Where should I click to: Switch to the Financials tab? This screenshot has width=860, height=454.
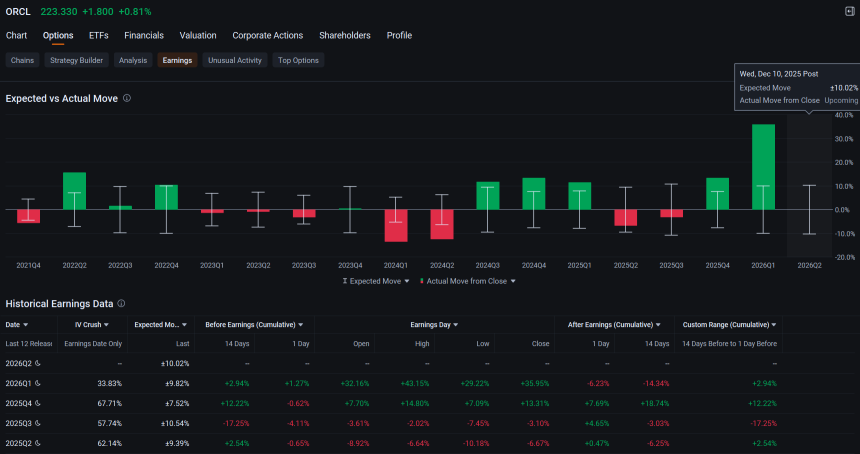tap(144, 35)
